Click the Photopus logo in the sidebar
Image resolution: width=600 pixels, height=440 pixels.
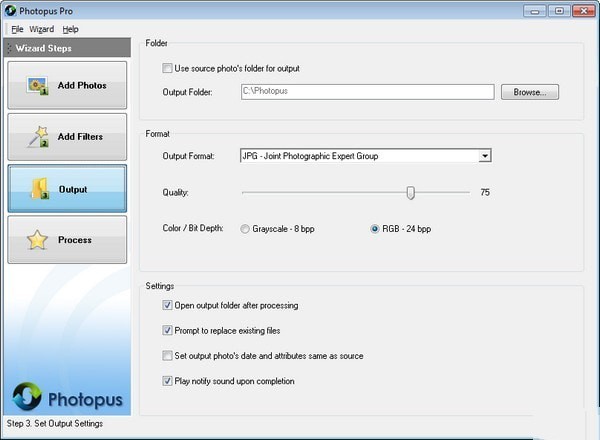(x=67, y=397)
